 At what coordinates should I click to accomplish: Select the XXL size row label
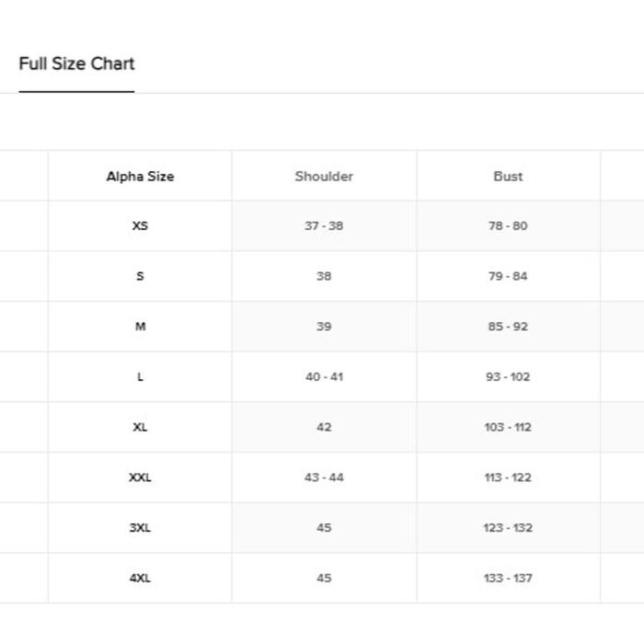(140, 477)
